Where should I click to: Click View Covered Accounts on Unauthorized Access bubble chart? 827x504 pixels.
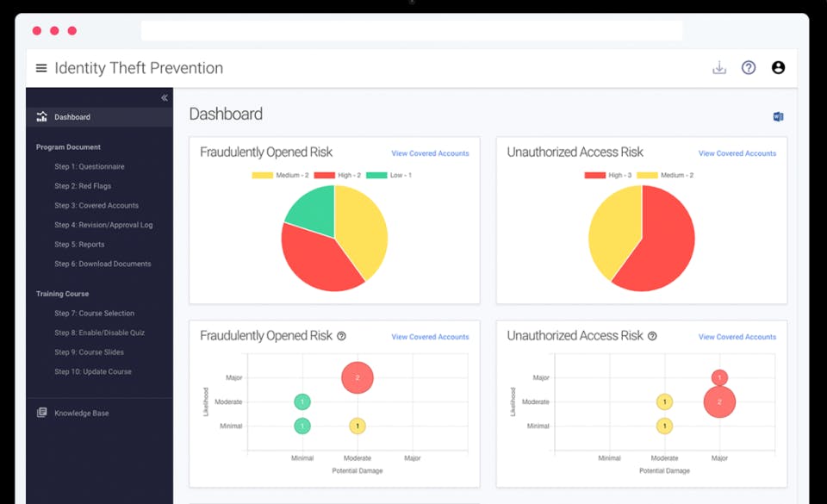737,337
